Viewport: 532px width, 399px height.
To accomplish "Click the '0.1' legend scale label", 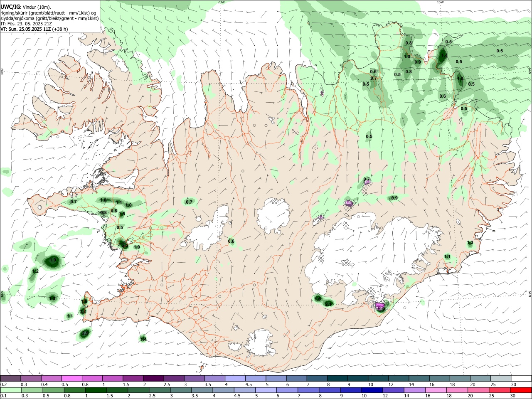I will click(x=4, y=396).
